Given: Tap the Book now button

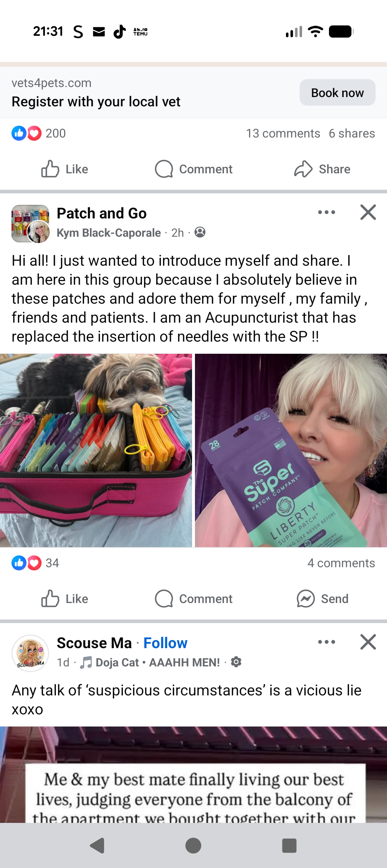Looking at the screenshot, I should point(337,92).
